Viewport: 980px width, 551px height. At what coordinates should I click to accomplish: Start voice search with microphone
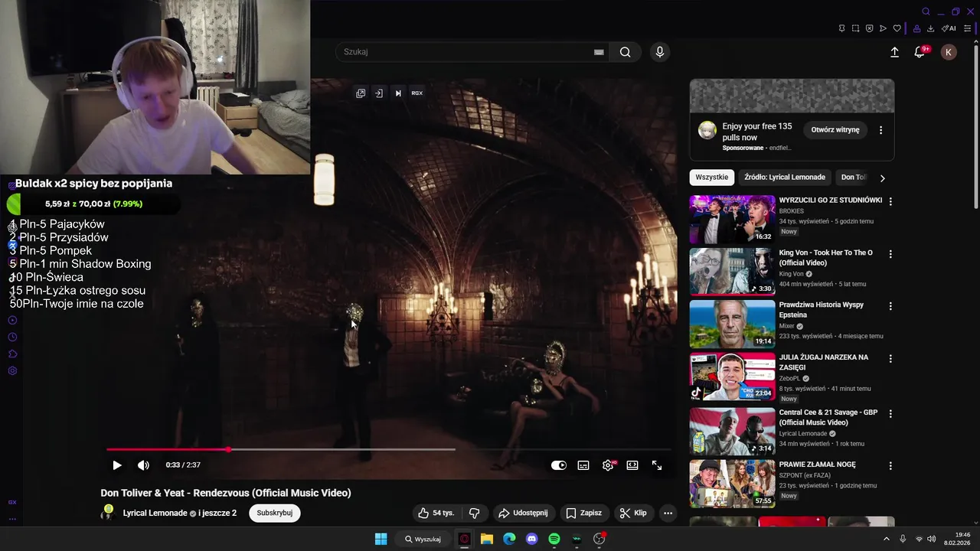tap(660, 52)
